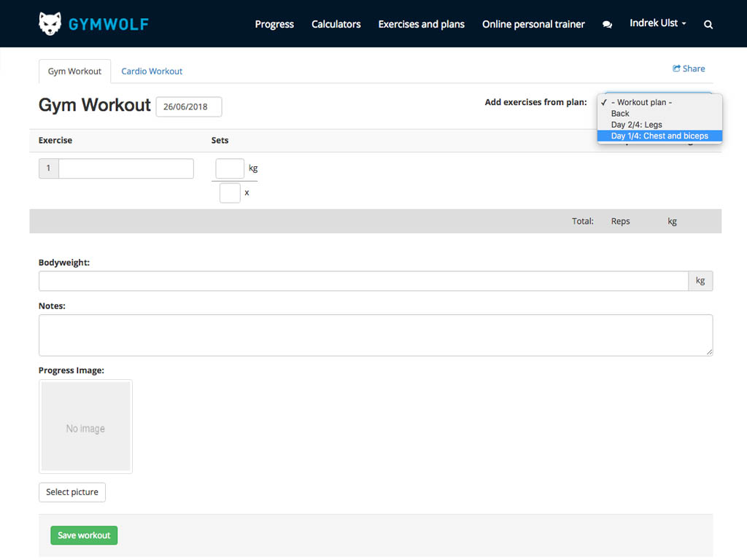Open Progress in the navigation bar

tap(274, 24)
